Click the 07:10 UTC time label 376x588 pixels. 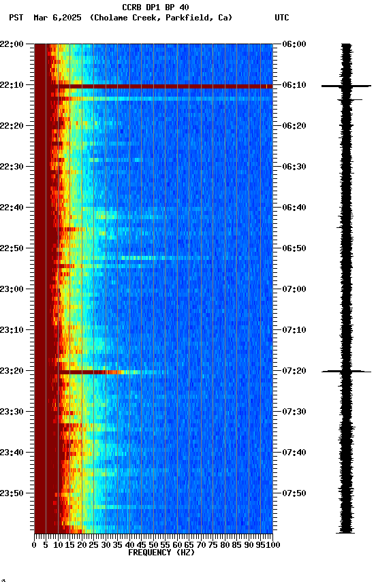294,330
